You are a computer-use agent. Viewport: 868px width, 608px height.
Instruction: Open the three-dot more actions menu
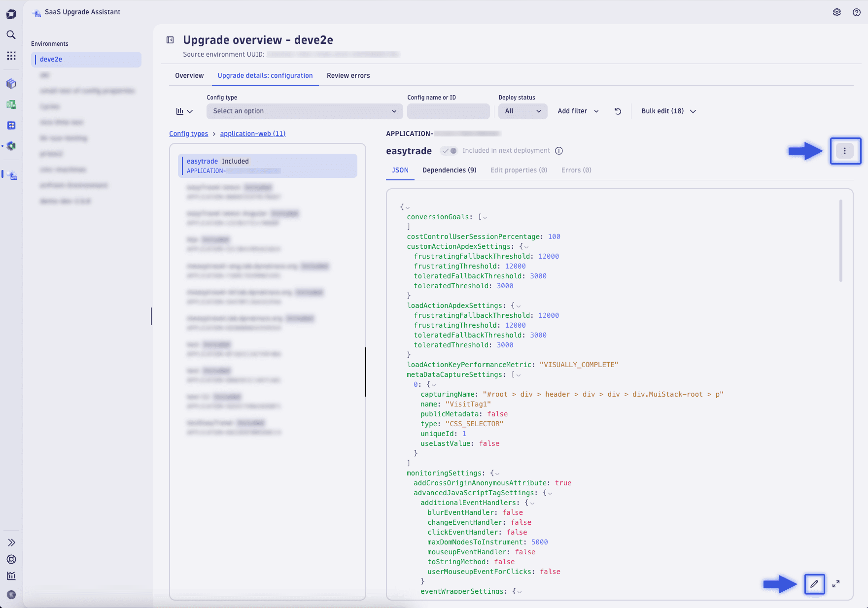pyautogui.click(x=845, y=151)
